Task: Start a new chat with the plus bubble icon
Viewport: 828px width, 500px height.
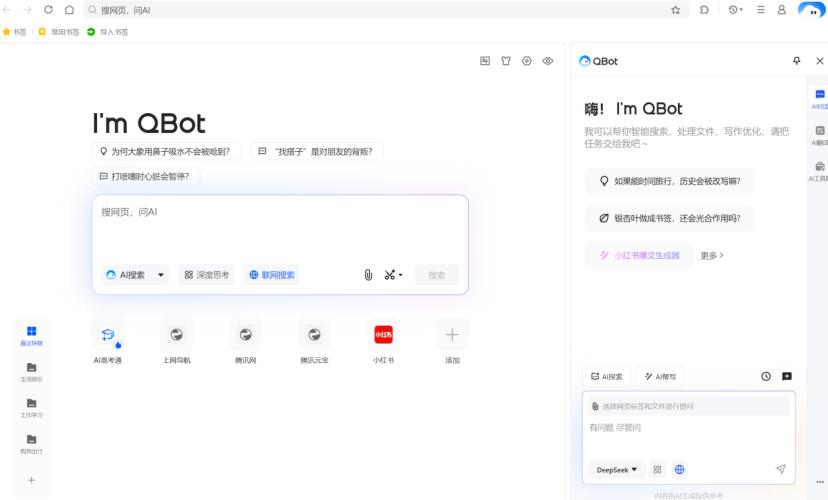Action: 787,376
